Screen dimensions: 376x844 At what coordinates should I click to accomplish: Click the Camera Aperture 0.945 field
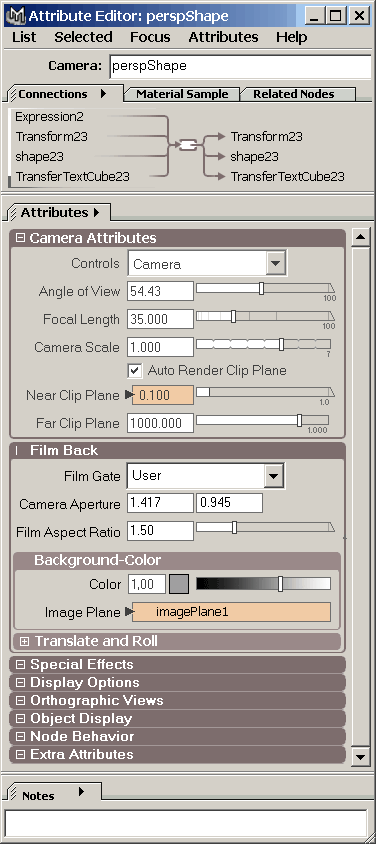[230, 503]
